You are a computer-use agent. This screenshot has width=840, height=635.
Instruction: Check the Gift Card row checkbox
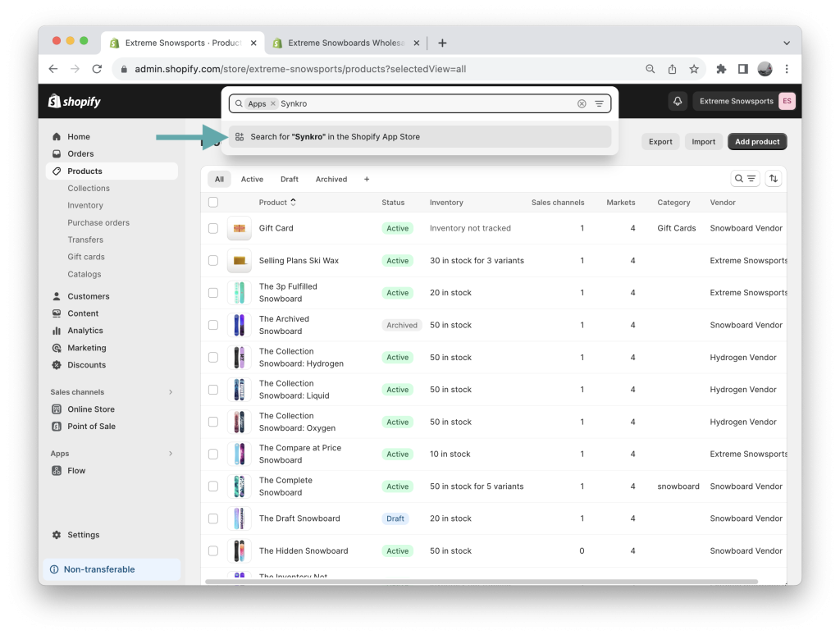[x=213, y=228]
